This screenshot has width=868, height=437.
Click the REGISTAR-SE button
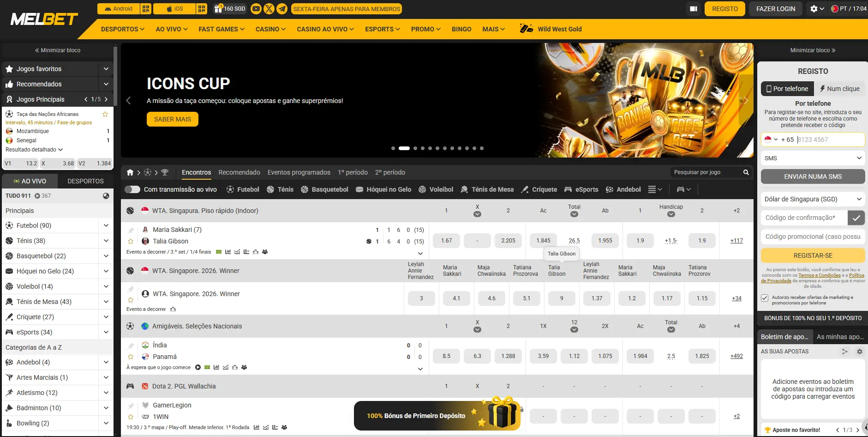pos(813,255)
